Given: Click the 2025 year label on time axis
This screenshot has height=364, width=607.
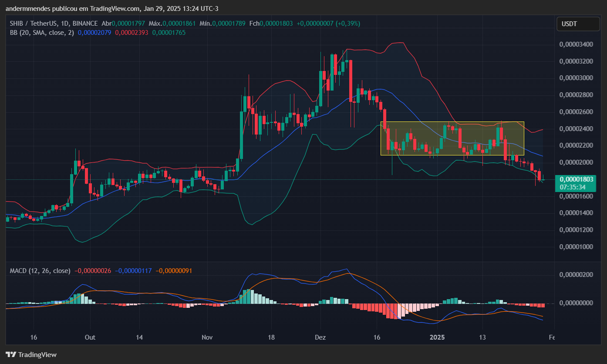Looking at the screenshot, I should tap(437, 337).
